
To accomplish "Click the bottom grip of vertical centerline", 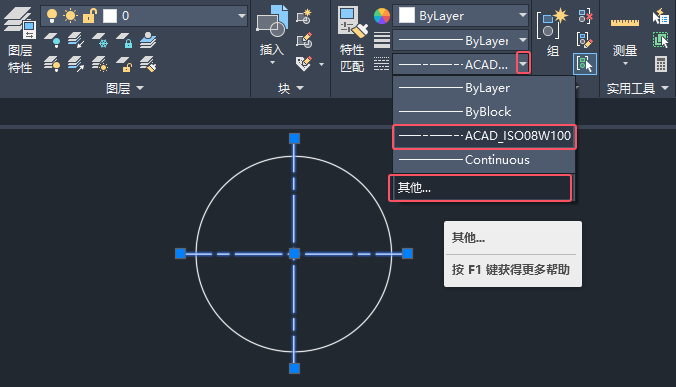I will click(294, 368).
